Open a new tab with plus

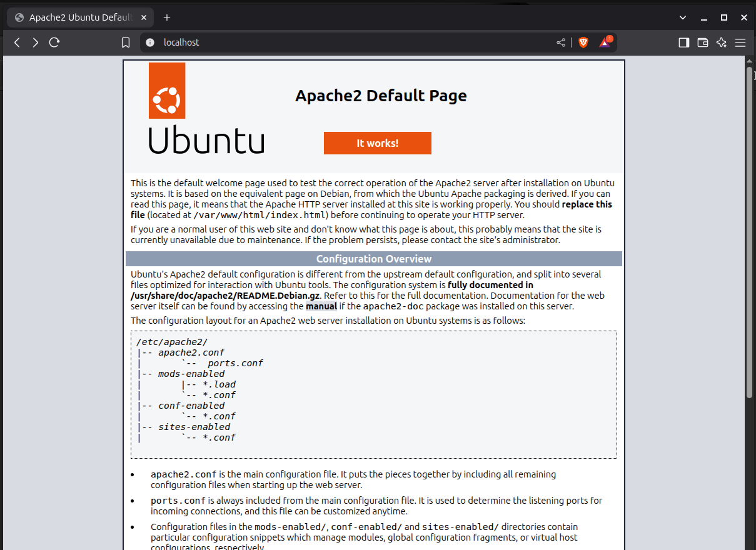click(x=167, y=17)
